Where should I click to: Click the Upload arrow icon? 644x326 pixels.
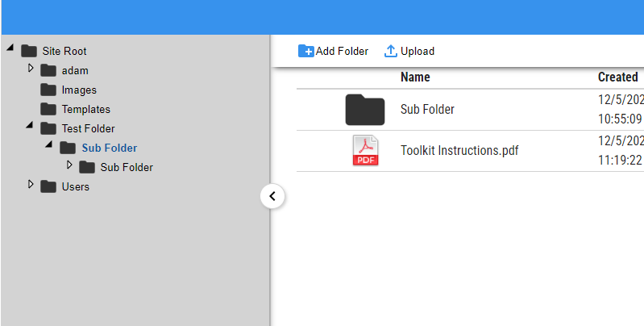(x=391, y=52)
